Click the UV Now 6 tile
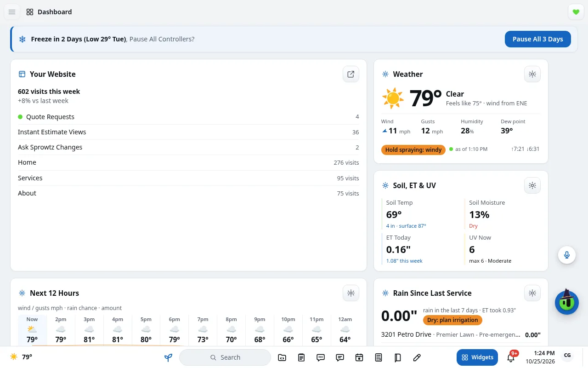This screenshot has width=588, height=368. point(502,249)
